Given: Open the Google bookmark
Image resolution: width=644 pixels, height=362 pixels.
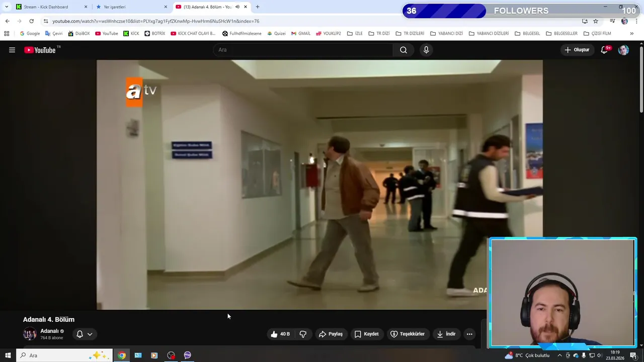Looking at the screenshot, I should click(x=30, y=34).
